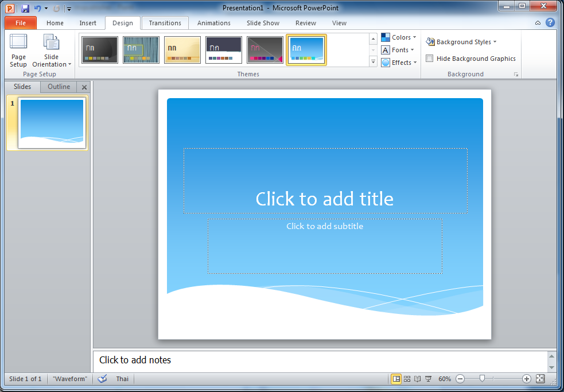Viewport: 564px width, 392px height.
Task: Click the Zoom in plus button
Action: click(527, 379)
